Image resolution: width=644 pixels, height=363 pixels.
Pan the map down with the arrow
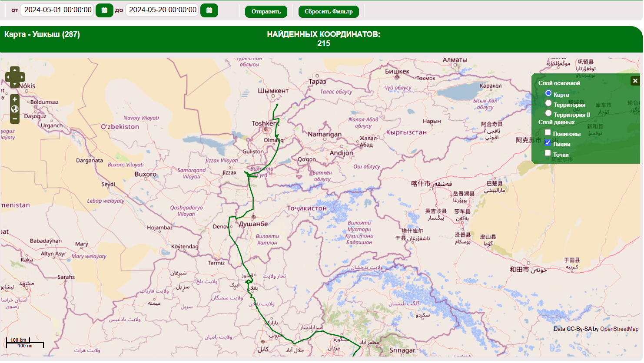[15, 84]
